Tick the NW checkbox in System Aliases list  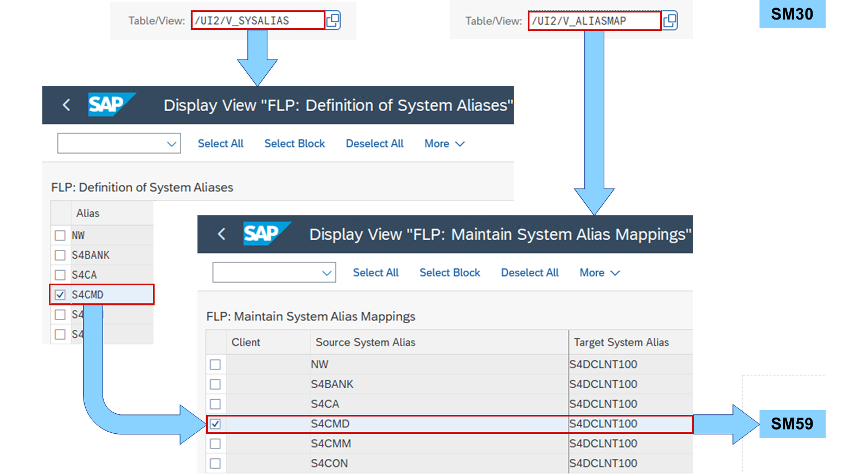click(x=60, y=235)
